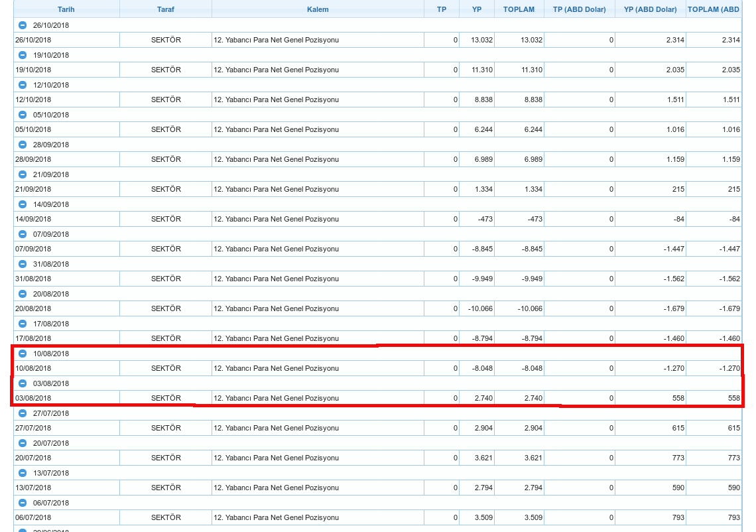Viewport: 756px width, 532px height.
Task: Collapse the 06/07/2018 group
Action: click(22, 503)
